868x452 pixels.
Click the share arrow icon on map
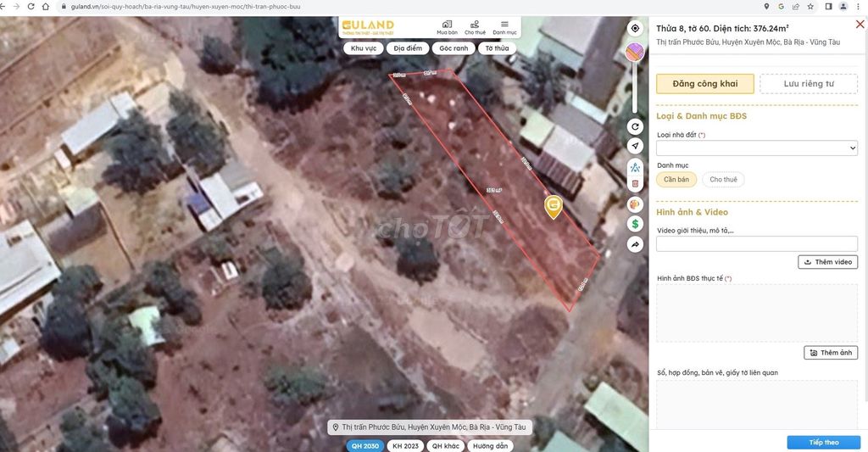tap(635, 244)
